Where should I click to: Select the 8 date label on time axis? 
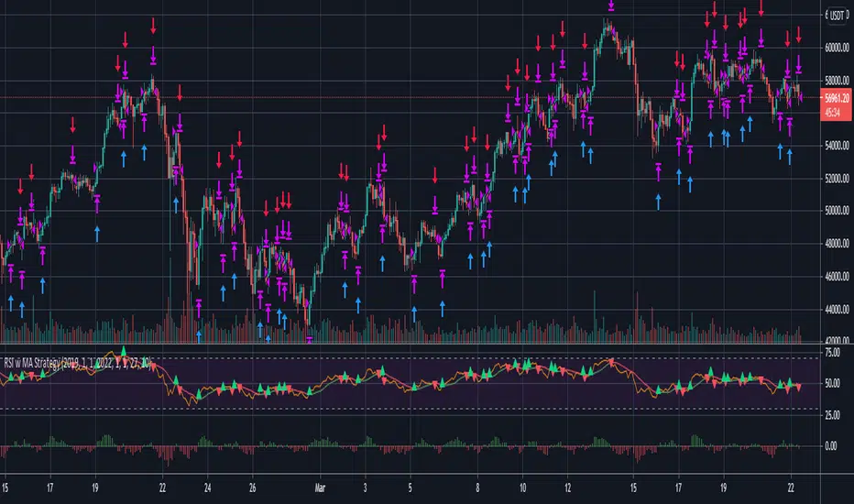click(x=477, y=490)
